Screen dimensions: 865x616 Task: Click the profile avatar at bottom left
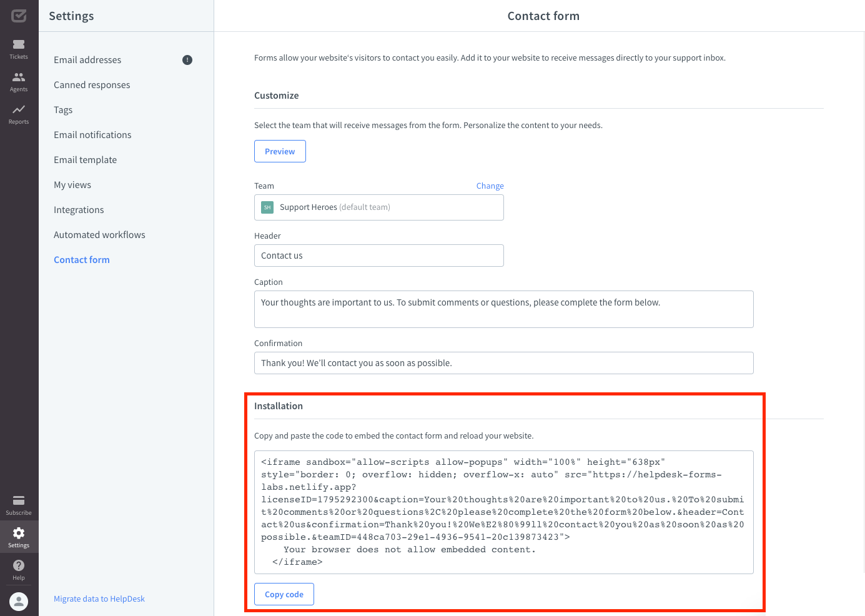coord(18,602)
